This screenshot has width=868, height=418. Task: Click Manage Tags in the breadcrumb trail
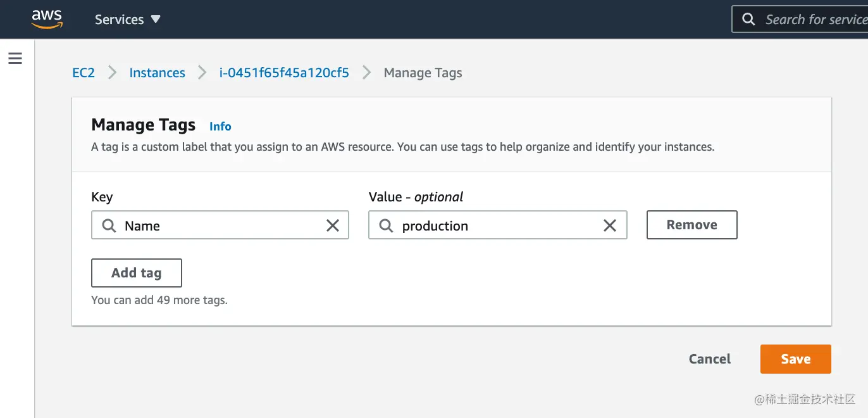[x=423, y=72]
